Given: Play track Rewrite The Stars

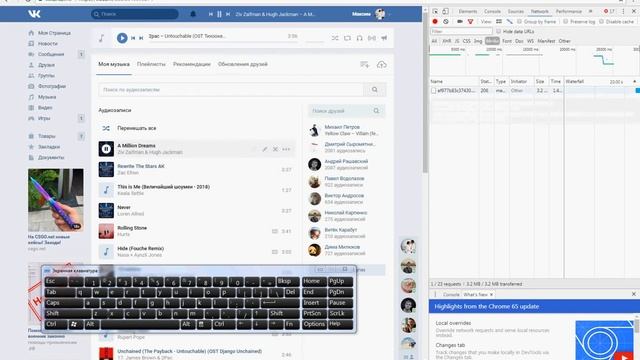Looking at the screenshot, I should click(106, 169).
